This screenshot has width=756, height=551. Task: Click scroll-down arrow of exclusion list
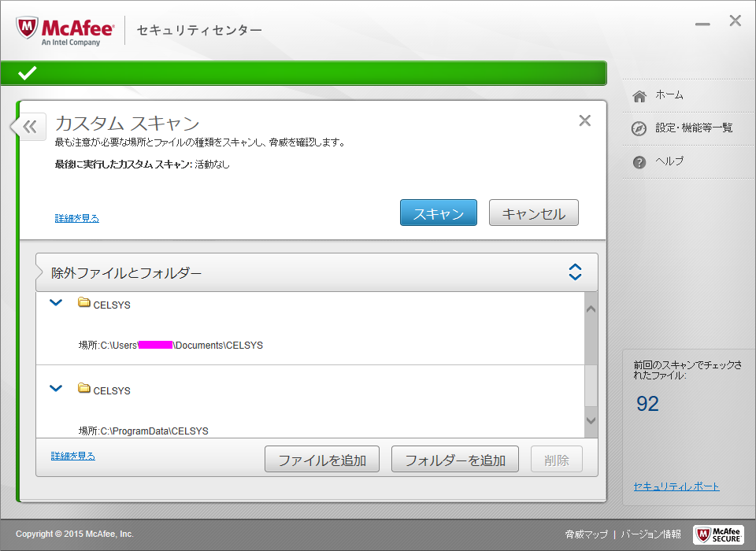[x=591, y=420]
